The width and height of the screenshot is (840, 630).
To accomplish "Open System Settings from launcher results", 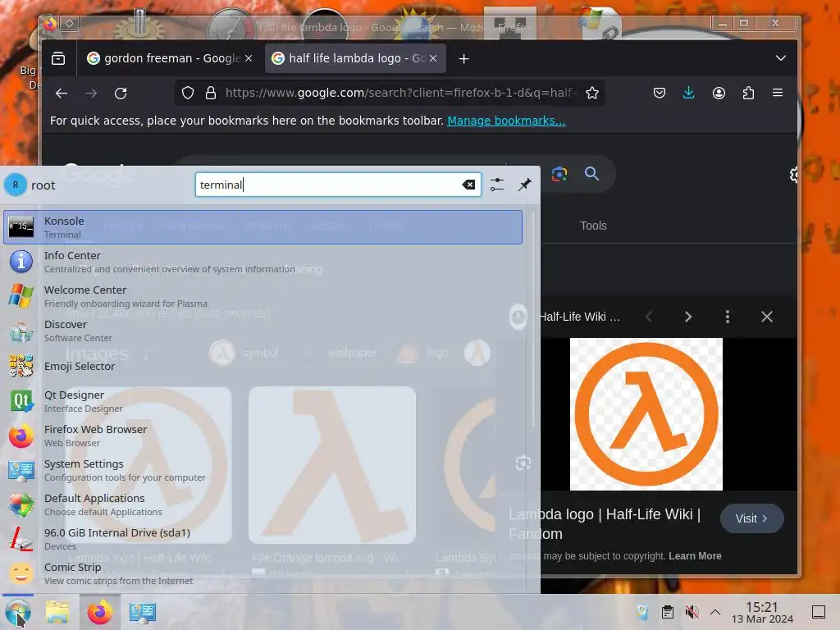I will click(x=262, y=470).
